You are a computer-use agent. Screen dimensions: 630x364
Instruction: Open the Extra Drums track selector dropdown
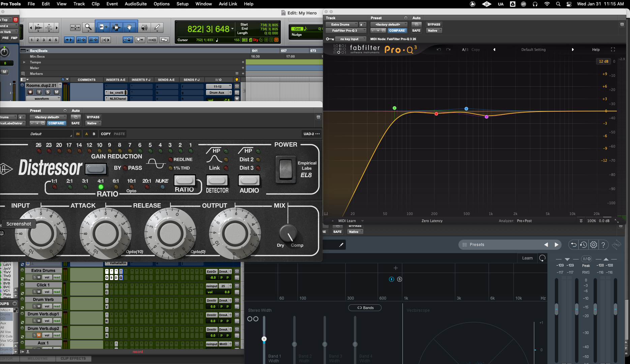tap(342, 25)
